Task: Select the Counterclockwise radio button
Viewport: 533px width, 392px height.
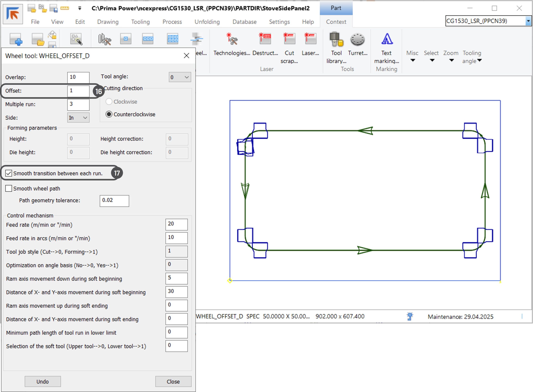Action: pyautogui.click(x=109, y=114)
